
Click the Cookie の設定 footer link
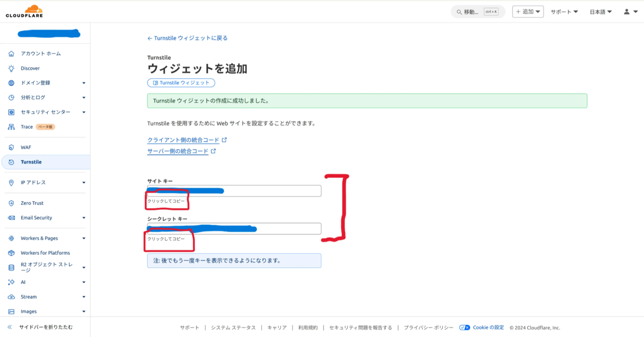[488, 327]
